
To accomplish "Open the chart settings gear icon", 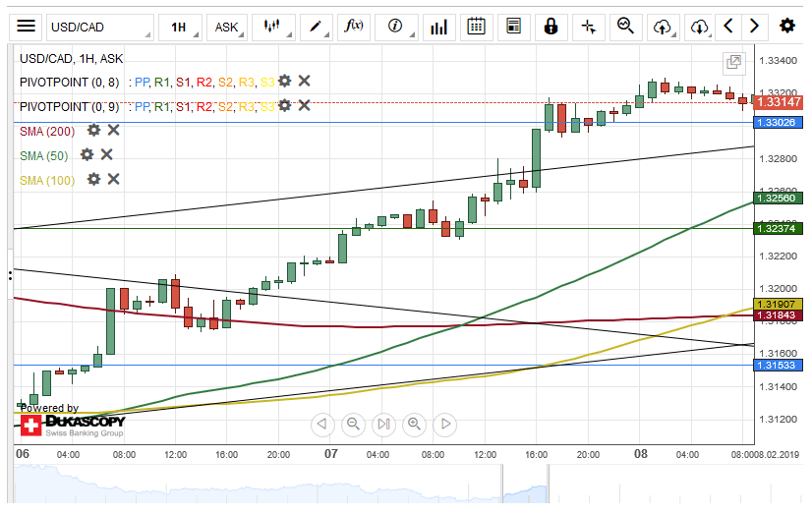I will click(786, 27).
